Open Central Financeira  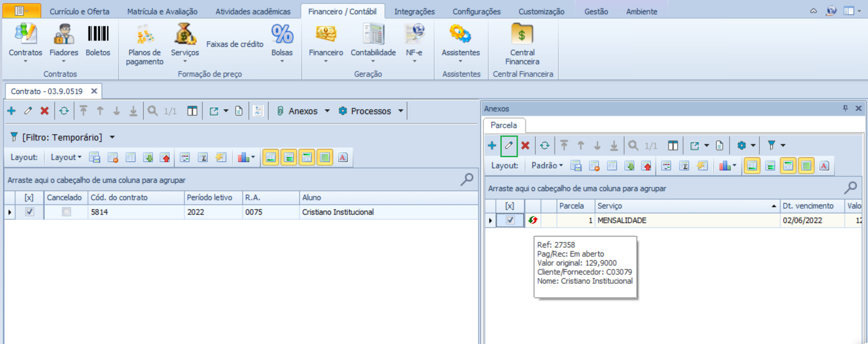point(522,45)
